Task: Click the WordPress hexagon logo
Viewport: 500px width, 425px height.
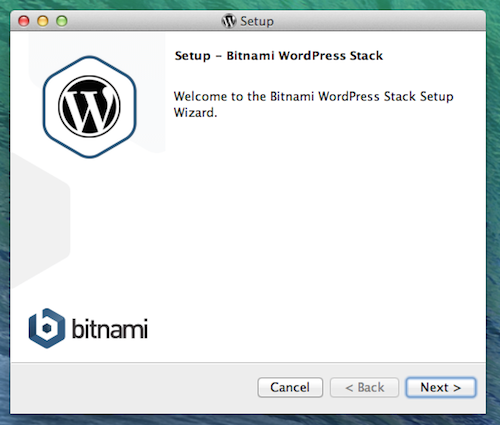Action: [89, 107]
